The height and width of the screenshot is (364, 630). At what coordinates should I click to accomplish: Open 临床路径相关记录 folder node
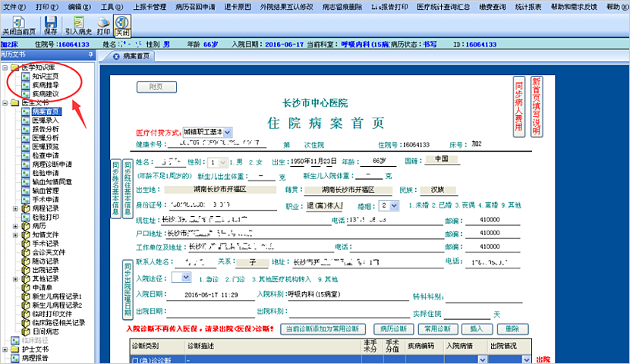(58, 322)
